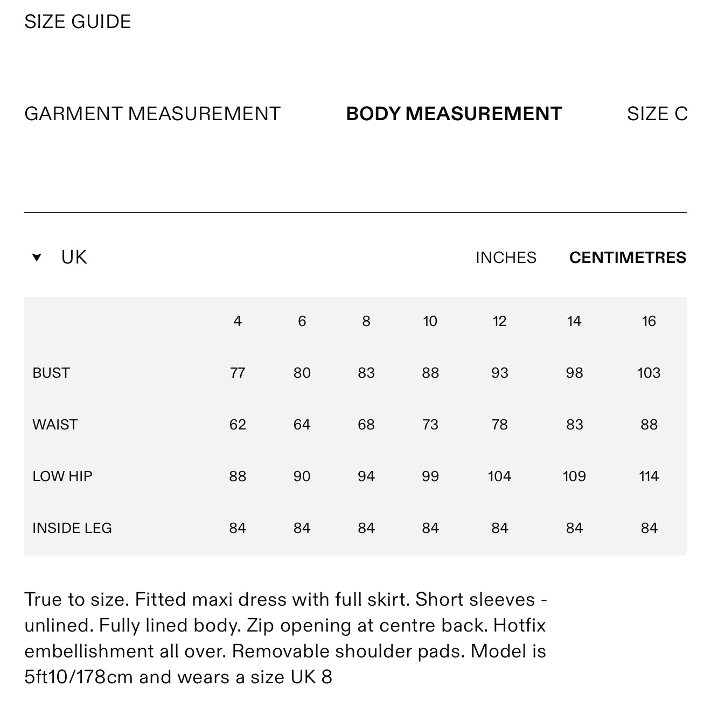Select the Body Measurement tab
The image size is (711, 728).
pyautogui.click(x=454, y=114)
